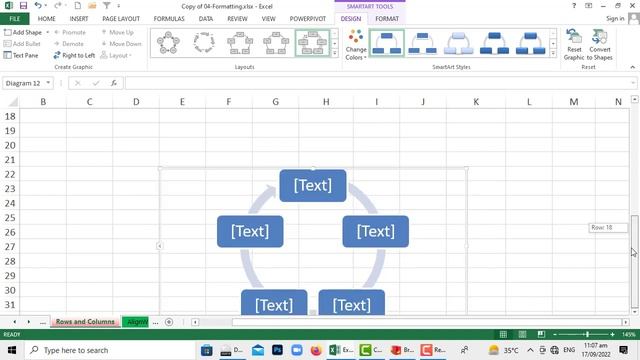Click zoom out minus button
This screenshot has height=360, width=640.
pos(555,334)
